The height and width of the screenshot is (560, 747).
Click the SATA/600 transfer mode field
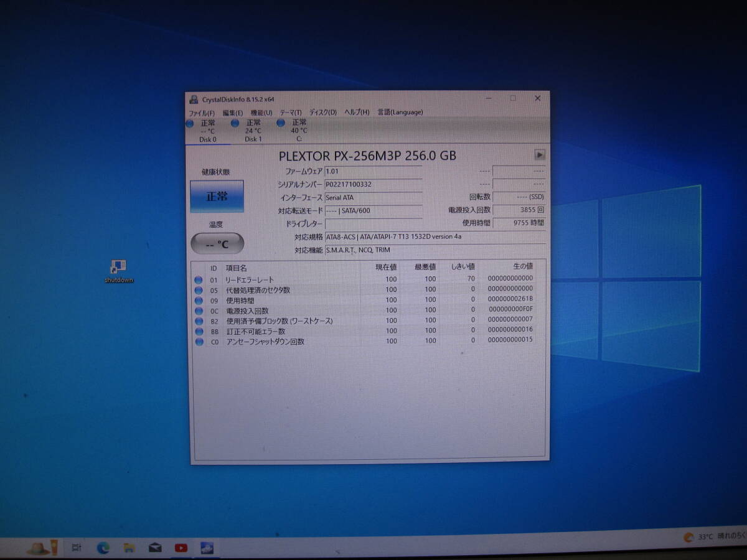[374, 210]
